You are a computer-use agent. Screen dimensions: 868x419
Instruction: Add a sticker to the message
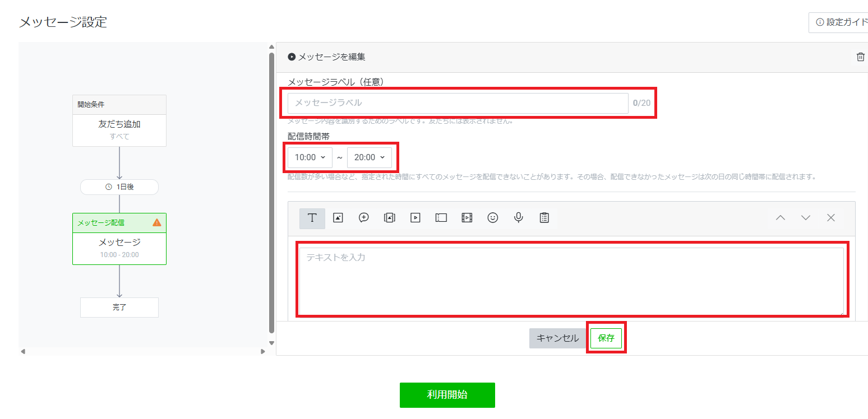363,218
